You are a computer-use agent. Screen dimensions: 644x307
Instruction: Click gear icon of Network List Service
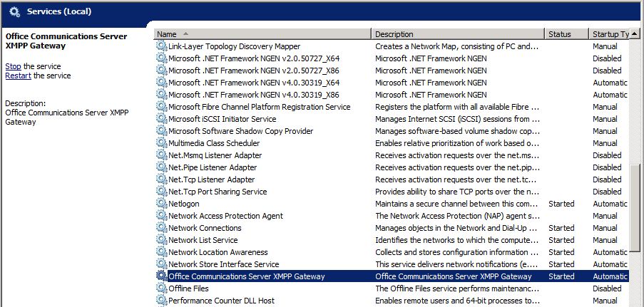[162, 240]
